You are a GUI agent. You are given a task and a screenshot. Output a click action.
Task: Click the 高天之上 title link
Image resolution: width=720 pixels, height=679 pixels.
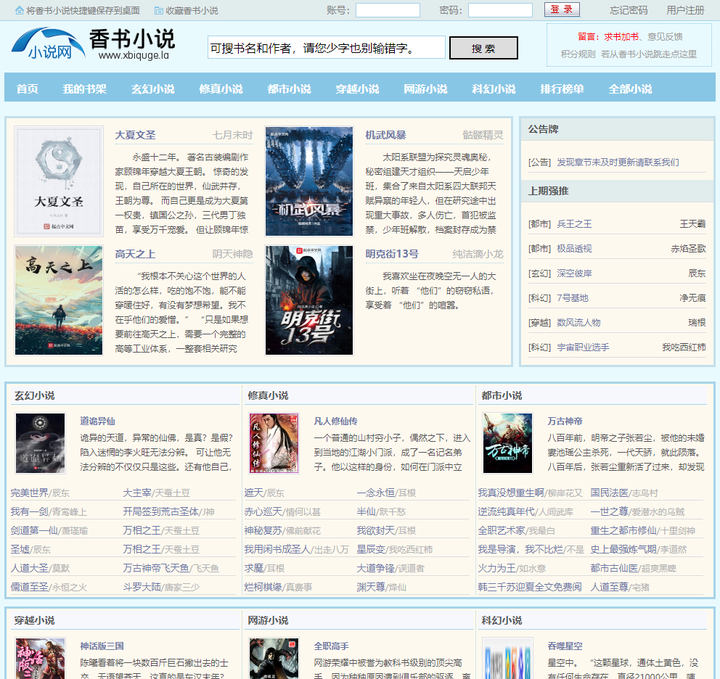click(x=135, y=254)
